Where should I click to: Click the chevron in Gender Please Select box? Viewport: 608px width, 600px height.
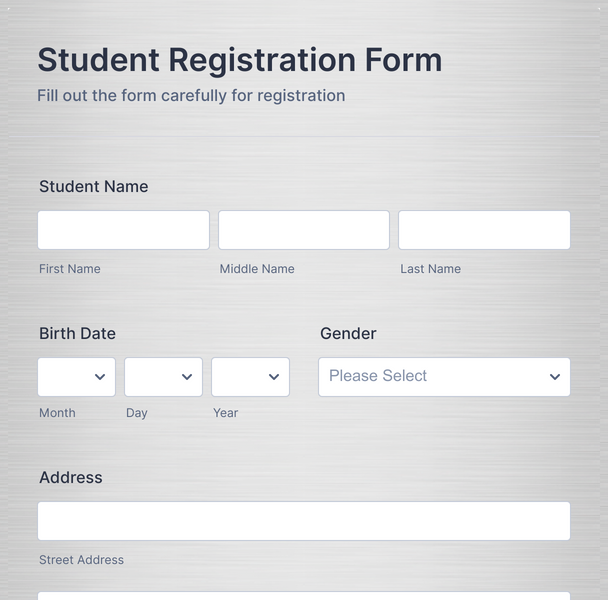click(x=554, y=377)
